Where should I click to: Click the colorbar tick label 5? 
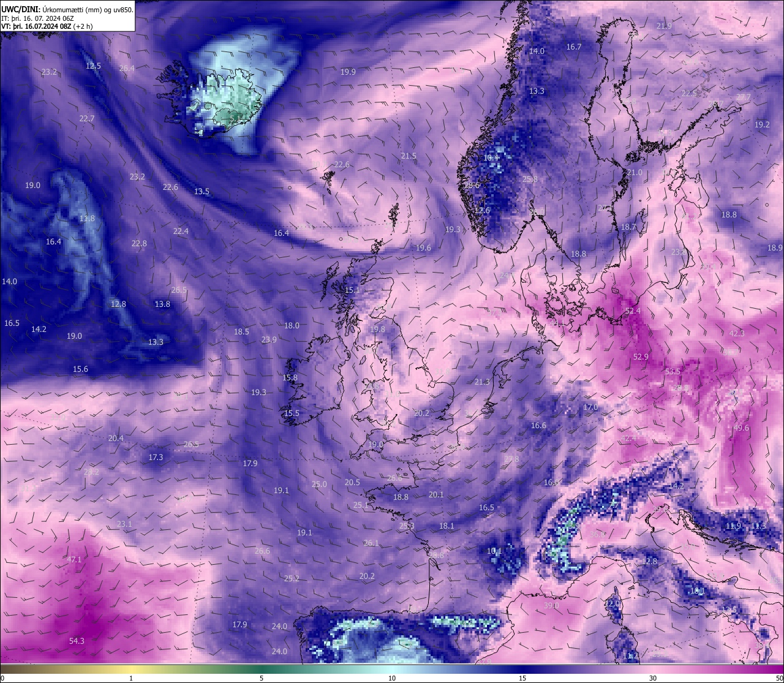[x=262, y=678]
